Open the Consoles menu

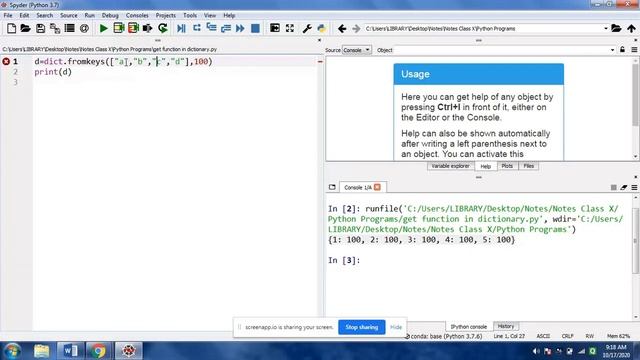coord(137,15)
